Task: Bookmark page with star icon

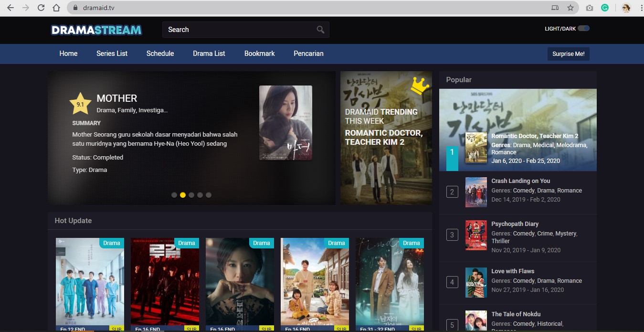Action: coord(570,8)
